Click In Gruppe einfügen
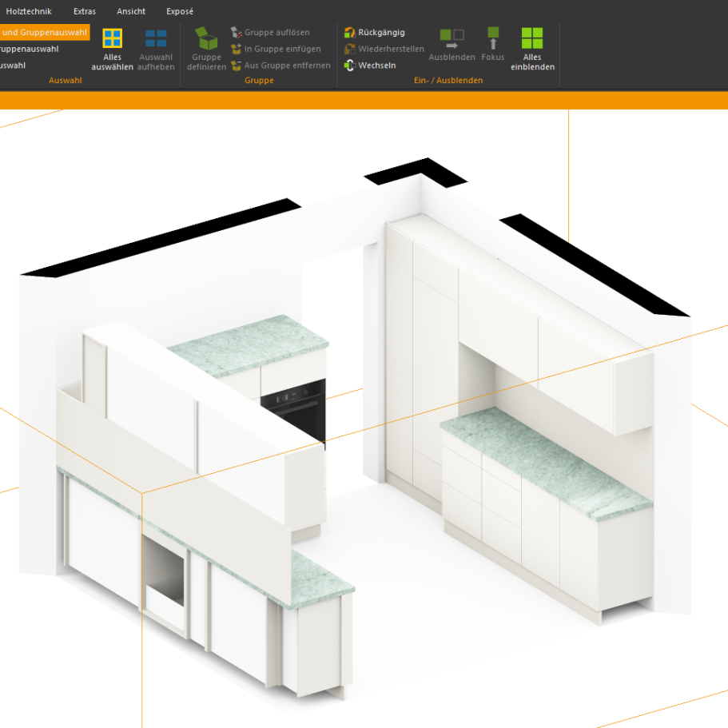 coord(275,49)
